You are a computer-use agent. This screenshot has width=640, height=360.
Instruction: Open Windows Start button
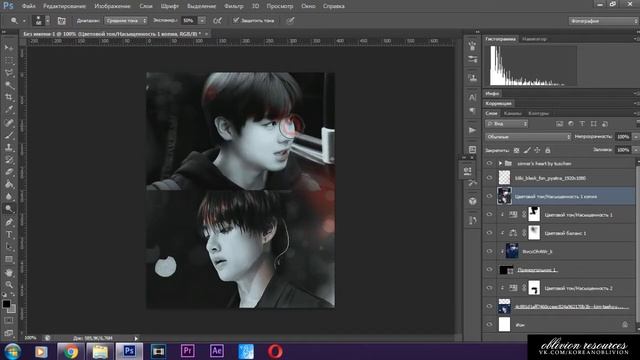click(x=12, y=351)
